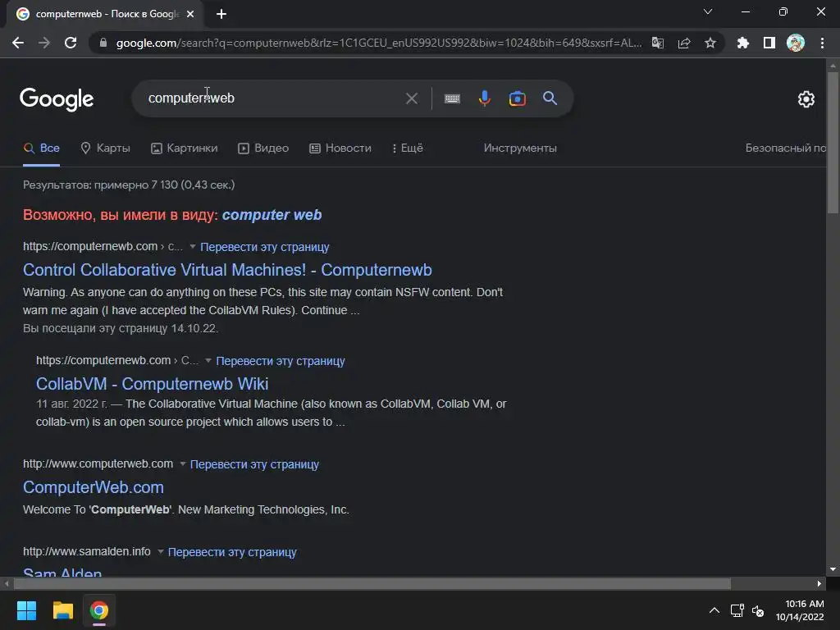Click the results count text

point(129,185)
